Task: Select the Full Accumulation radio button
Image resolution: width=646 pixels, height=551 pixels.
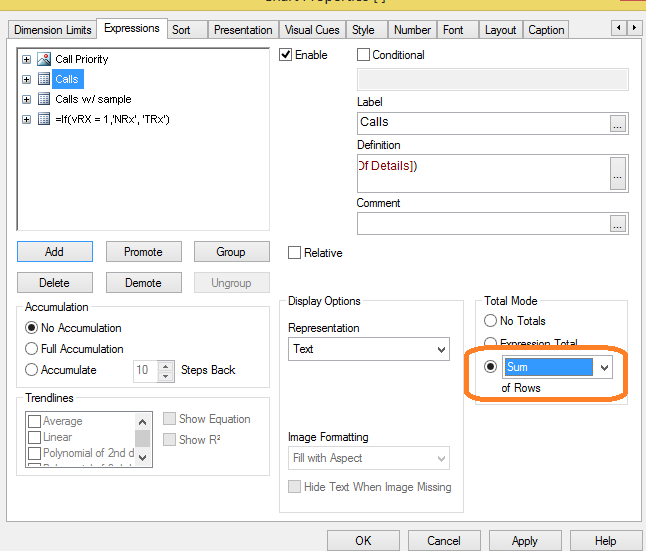Action: pos(32,349)
